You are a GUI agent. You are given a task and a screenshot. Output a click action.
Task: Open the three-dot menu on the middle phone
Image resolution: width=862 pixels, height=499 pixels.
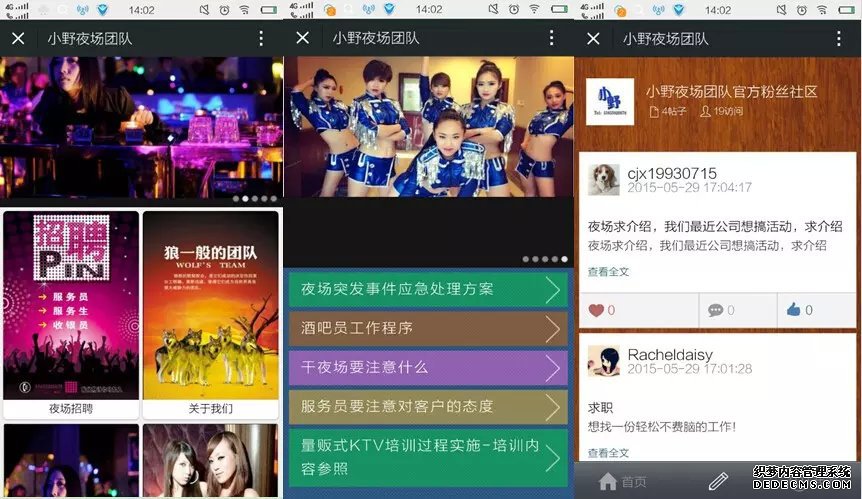coord(551,37)
